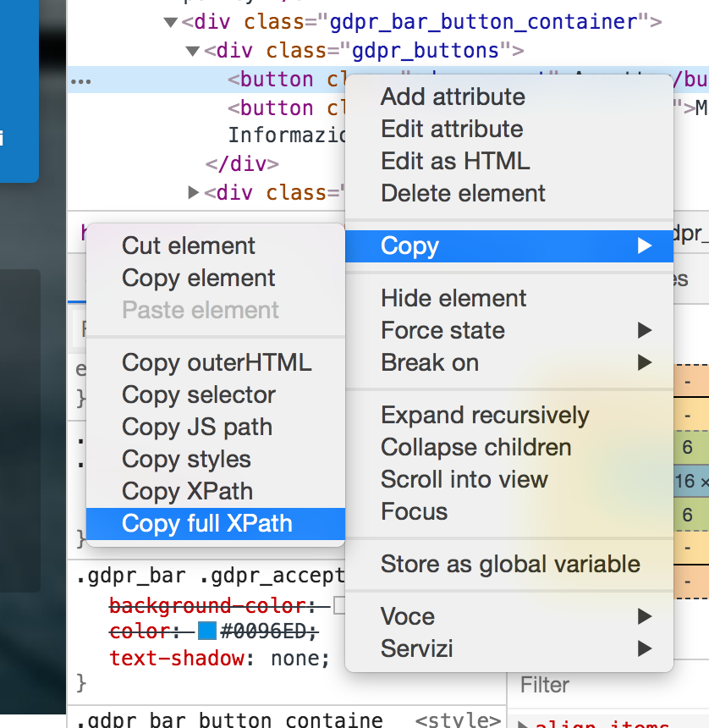Choose Copy styles option

click(216, 459)
